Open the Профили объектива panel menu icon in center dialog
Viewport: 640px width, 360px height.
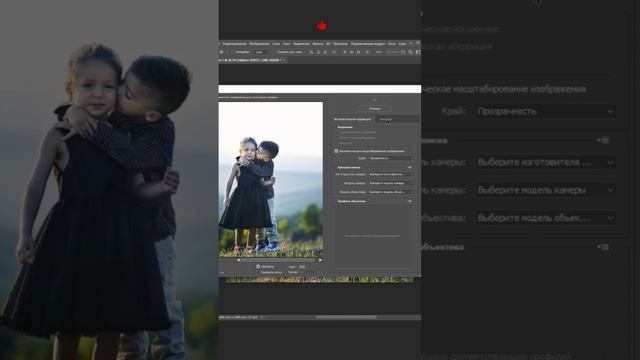(x=409, y=201)
